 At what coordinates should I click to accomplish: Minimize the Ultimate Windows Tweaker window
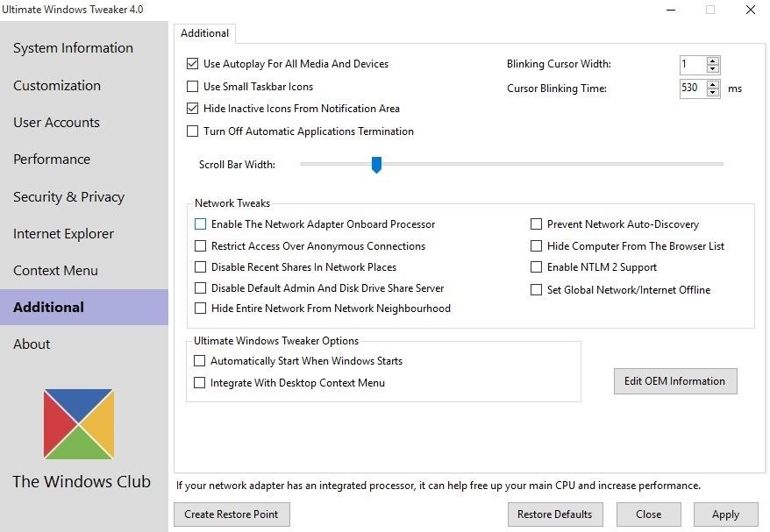[x=671, y=10]
